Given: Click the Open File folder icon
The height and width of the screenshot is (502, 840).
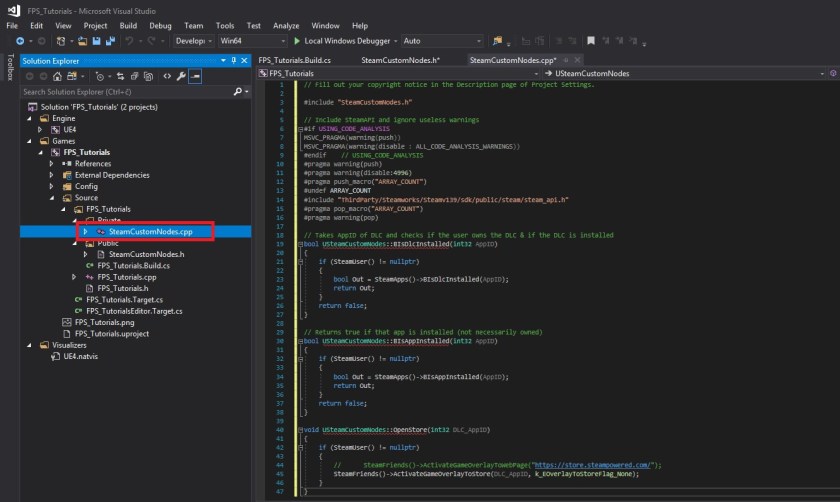Looking at the screenshot, I should (x=82, y=41).
